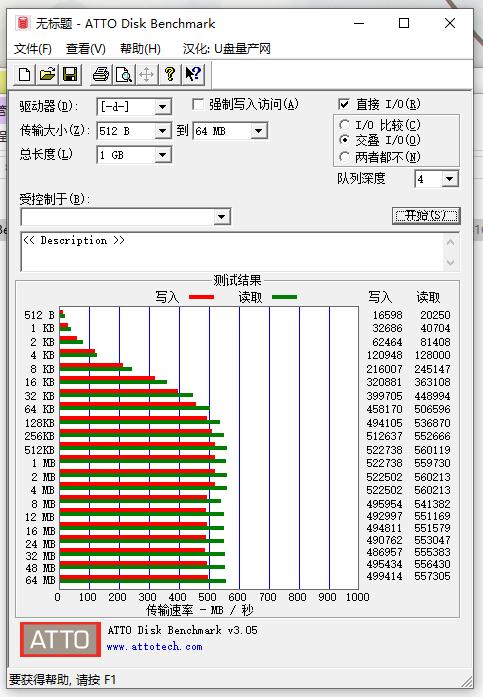
Task: Maximize the ATTO Disk Benchmark window
Action: [x=404, y=23]
